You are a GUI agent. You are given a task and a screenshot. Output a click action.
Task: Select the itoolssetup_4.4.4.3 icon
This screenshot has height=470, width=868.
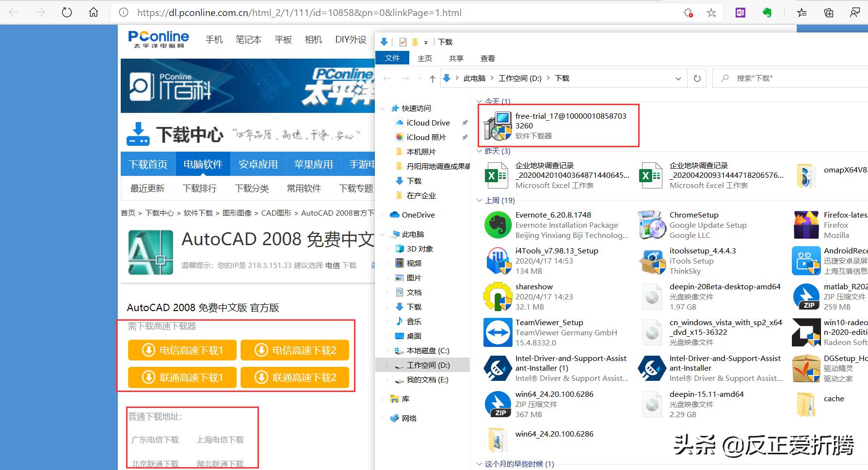pyautogui.click(x=652, y=261)
